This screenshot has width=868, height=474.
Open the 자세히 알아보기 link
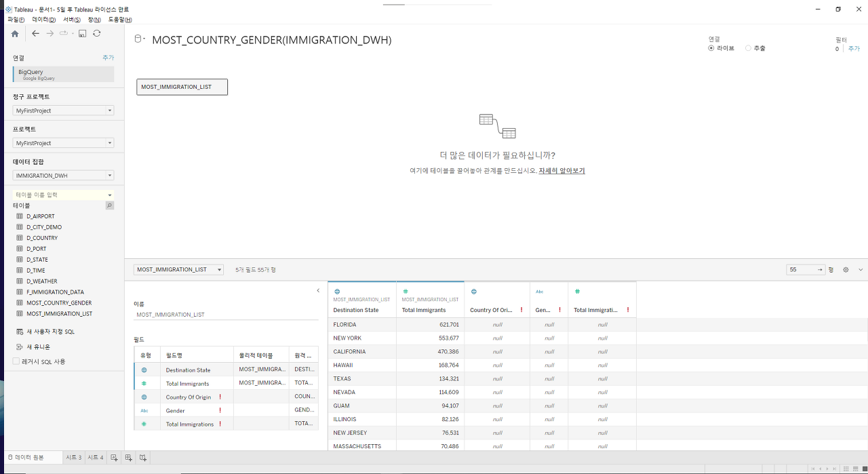[x=561, y=171]
